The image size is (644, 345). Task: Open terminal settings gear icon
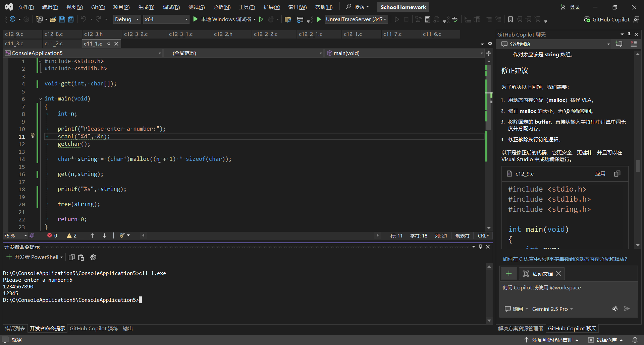[x=93, y=257]
